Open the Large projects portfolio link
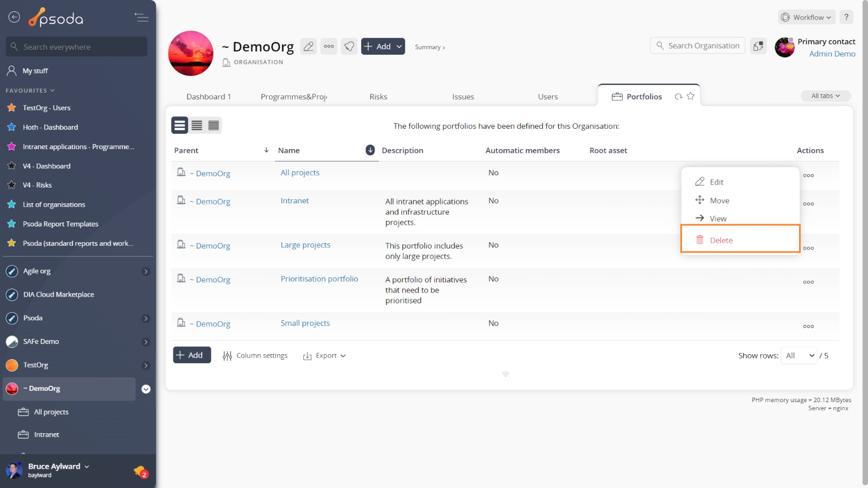The height and width of the screenshot is (488, 868). [305, 245]
